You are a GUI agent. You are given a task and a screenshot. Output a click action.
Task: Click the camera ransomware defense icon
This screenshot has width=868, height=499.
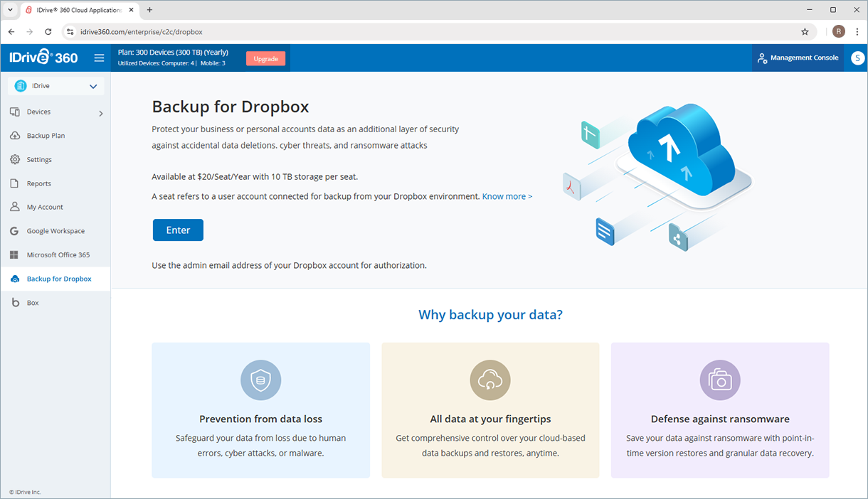[720, 380]
